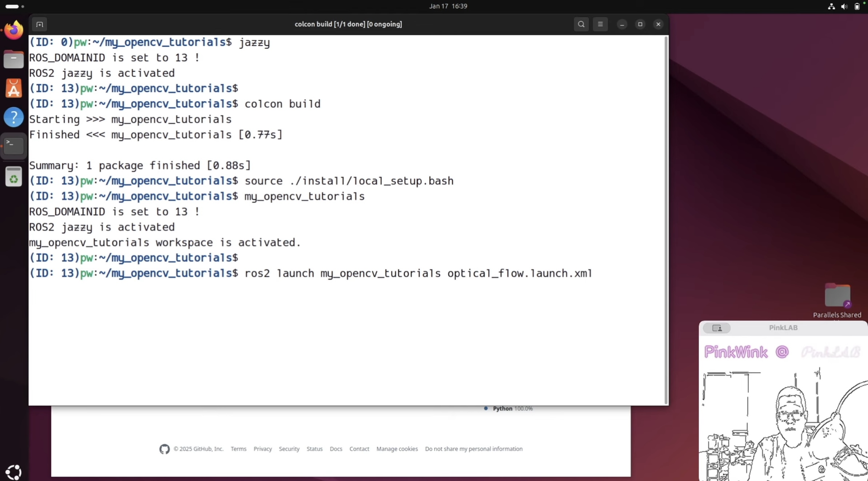This screenshot has width=868, height=481.
Task: Launch Firefox from the dock
Action: (14, 30)
